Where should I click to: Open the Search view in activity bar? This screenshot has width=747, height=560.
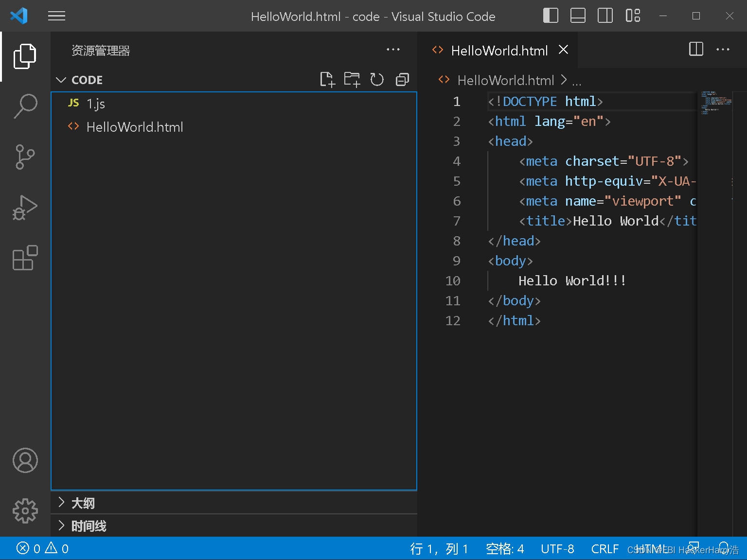point(25,106)
